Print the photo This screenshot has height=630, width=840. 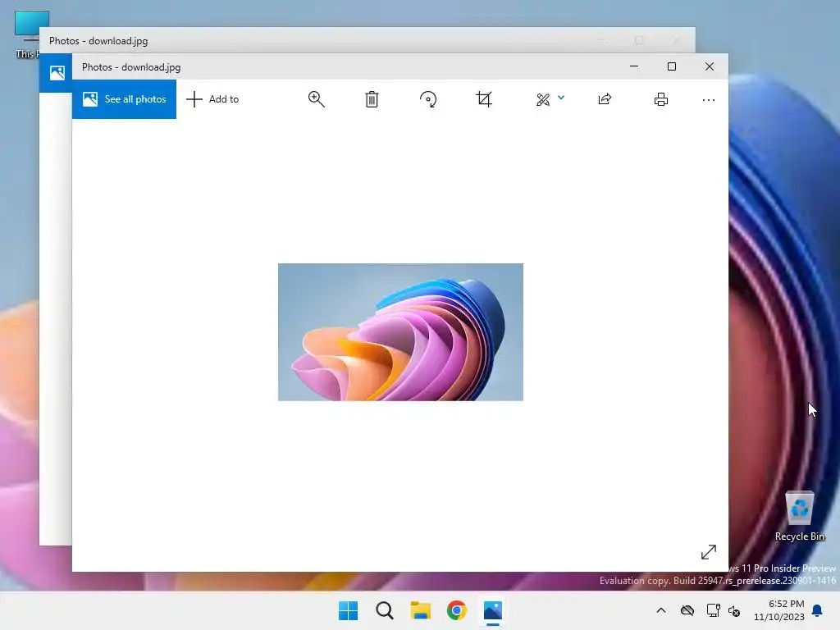(x=661, y=99)
